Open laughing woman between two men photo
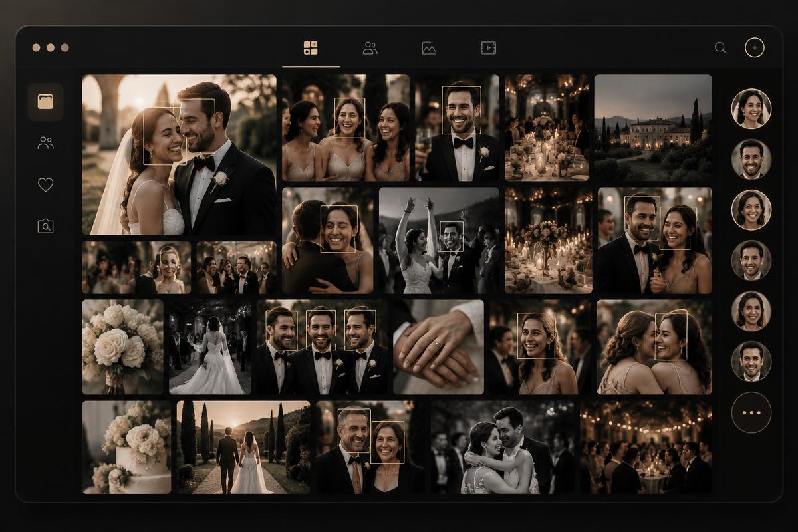This screenshot has height=532, width=798. tap(540, 346)
